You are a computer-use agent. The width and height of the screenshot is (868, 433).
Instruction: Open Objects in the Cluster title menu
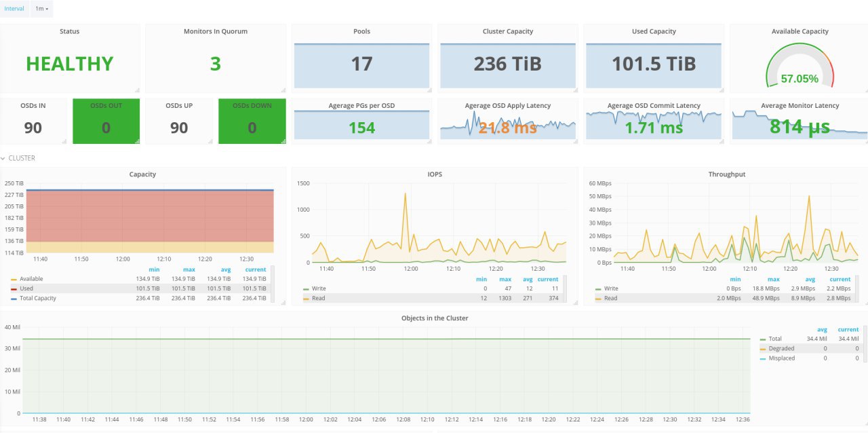tap(435, 318)
